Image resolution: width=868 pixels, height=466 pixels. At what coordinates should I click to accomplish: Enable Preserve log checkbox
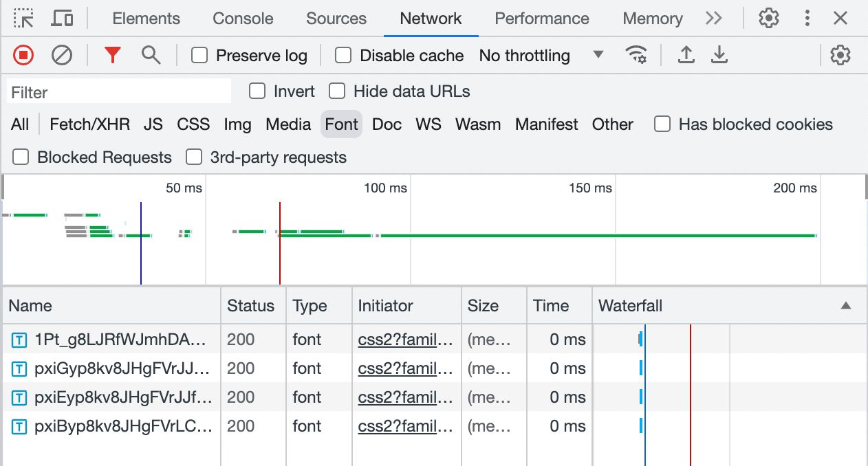[199, 55]
